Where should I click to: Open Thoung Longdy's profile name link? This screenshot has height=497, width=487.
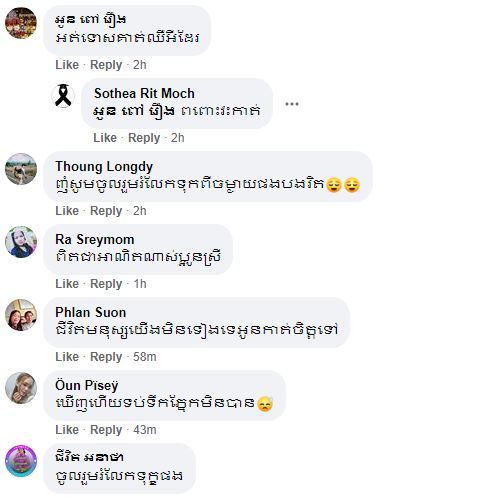(x=104, y=167)
